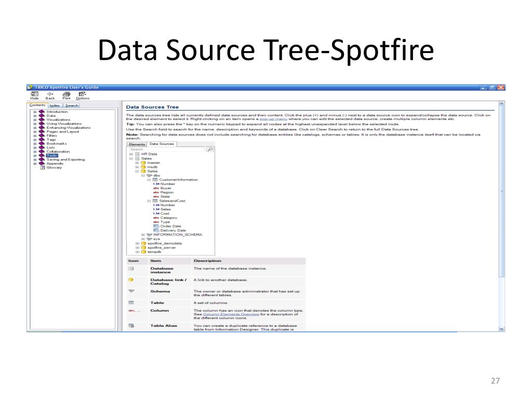Expand the Tools topic node
Image resolution: width=532 pixels, height=399 pixels.
pos(35,156)
